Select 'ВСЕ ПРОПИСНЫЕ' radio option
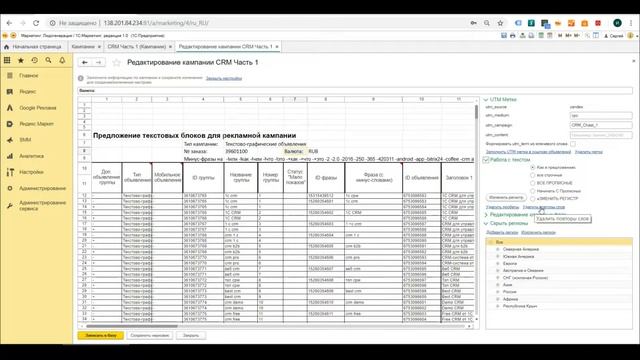 (533, 183)
